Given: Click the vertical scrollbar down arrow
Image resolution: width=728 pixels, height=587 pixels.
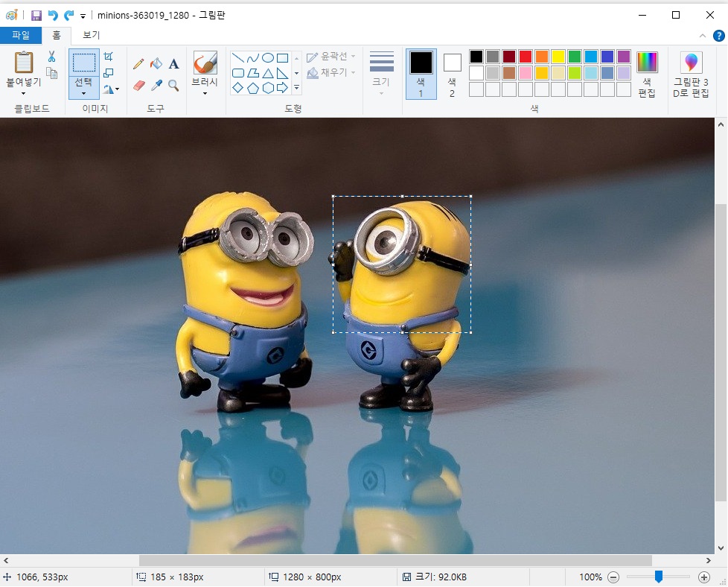Looking at the screenshot, I should click(x=721, y=548).
